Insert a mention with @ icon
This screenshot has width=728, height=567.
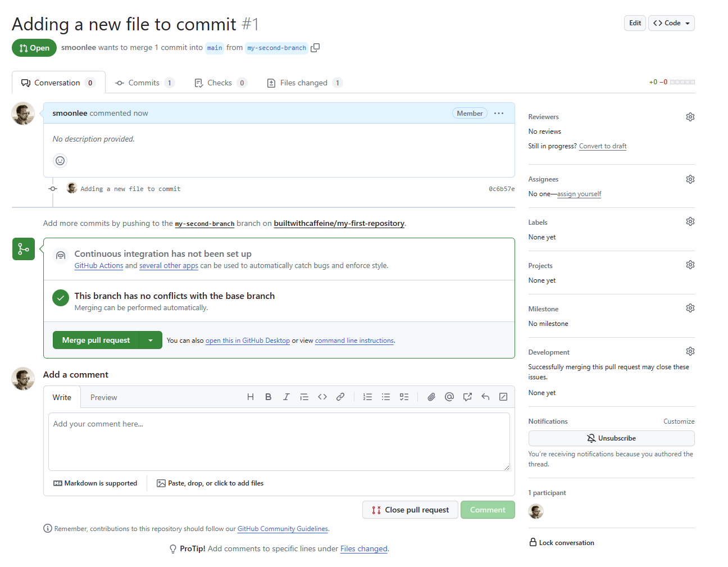click(449, 397)
